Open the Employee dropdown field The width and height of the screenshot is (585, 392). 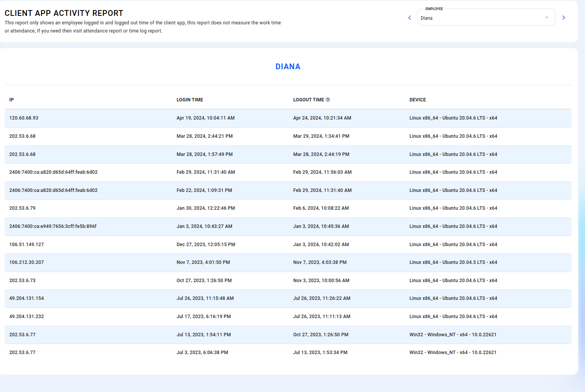tap(480, 18)
